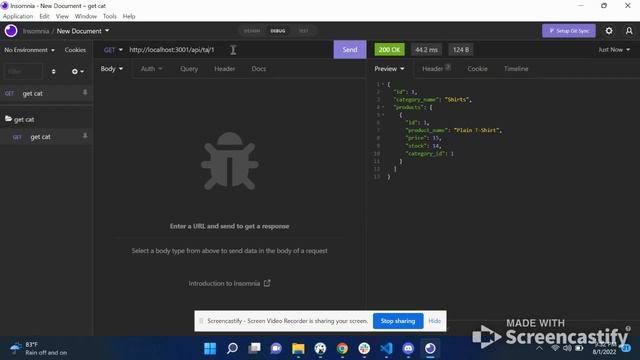Open taskbar search icon
The image size is (640, 360).
click(232, 348)
